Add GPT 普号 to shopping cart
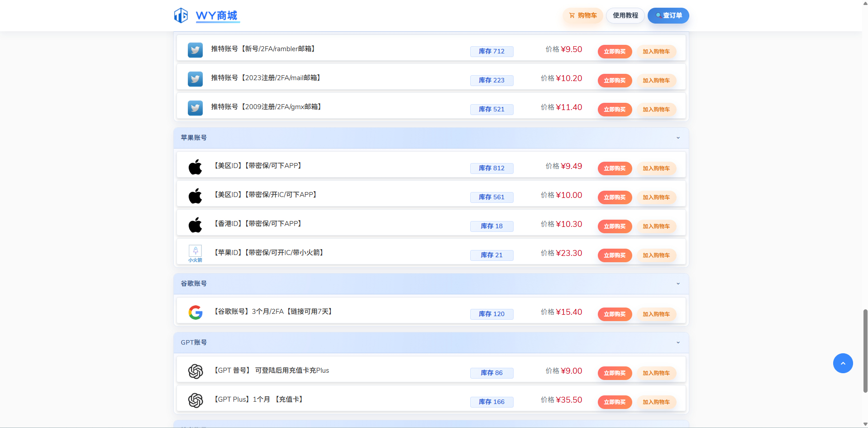 tap(656, 373)
